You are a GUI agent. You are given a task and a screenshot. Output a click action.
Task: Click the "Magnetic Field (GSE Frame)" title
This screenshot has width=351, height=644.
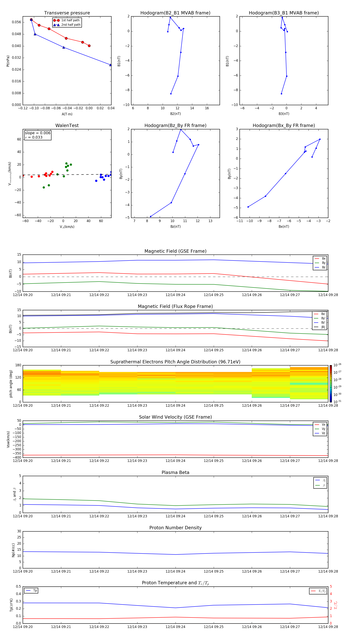[175, 251]
